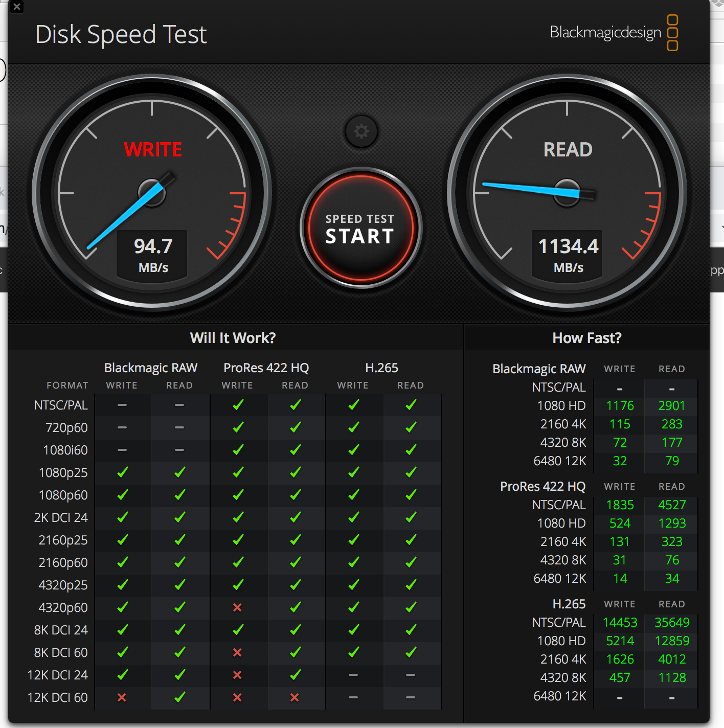Click the "5214" H.265 1080 HD write value

point(620,641)
